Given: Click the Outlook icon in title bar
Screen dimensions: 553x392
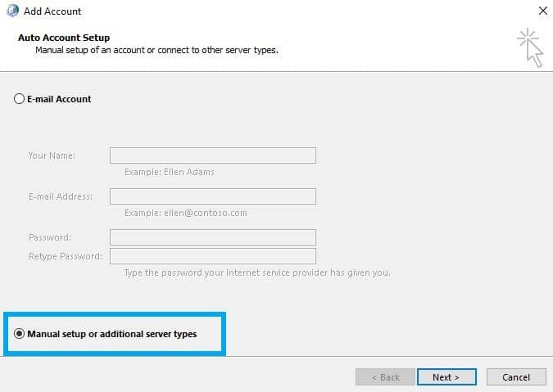Looking at the screenshot, I should click(x=12, y=11).
